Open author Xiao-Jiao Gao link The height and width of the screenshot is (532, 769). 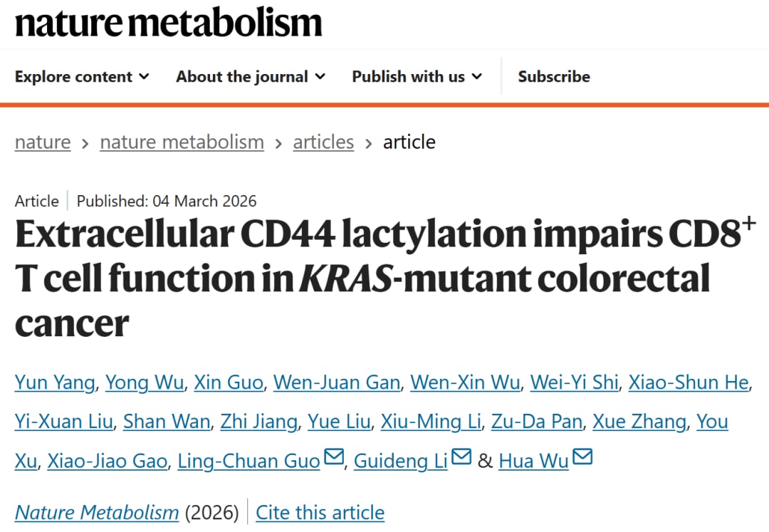coord(108,461)
